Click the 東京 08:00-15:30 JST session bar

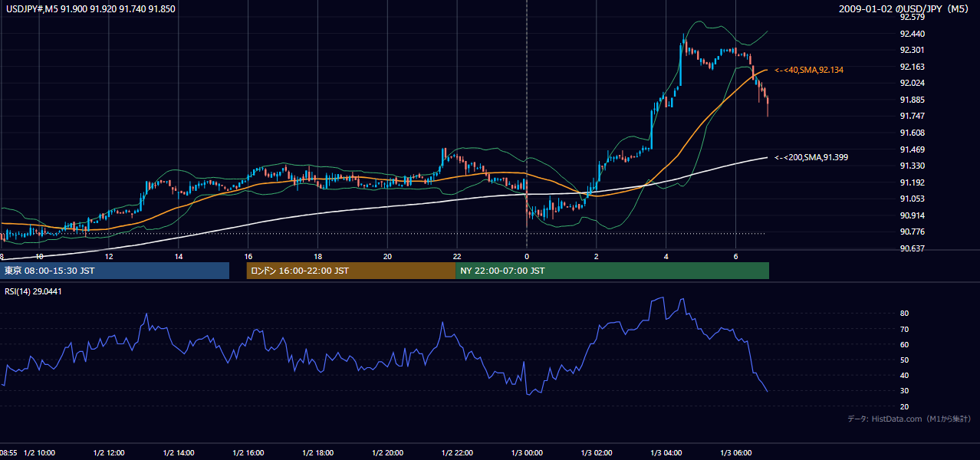[114, 271]
